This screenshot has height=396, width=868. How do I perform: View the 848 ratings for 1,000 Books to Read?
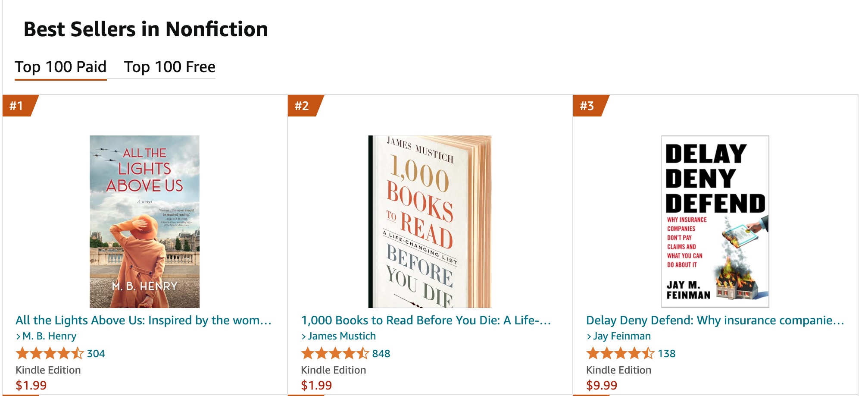click(381, 354)
